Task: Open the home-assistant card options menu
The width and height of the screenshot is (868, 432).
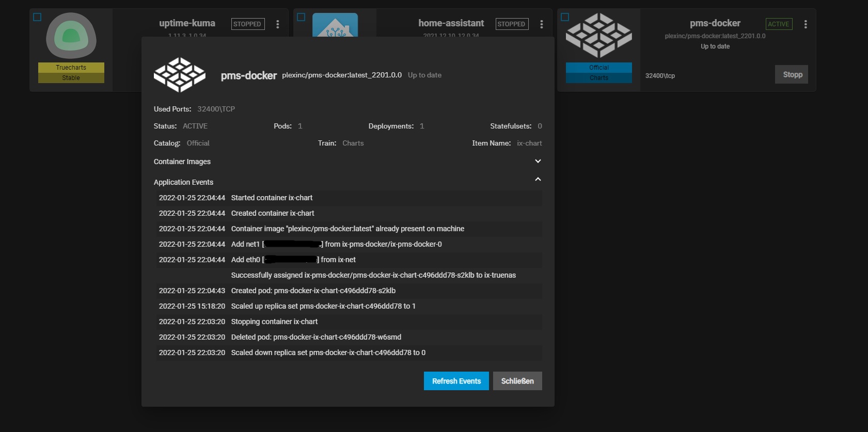Action: 542,24
